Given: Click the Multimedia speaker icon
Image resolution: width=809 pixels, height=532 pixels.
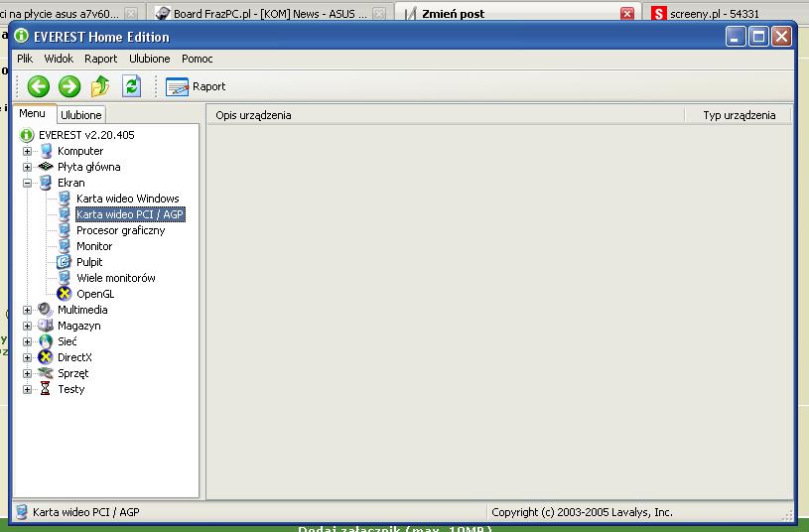Looking at the screenshot, I should (x=46, y=310).
